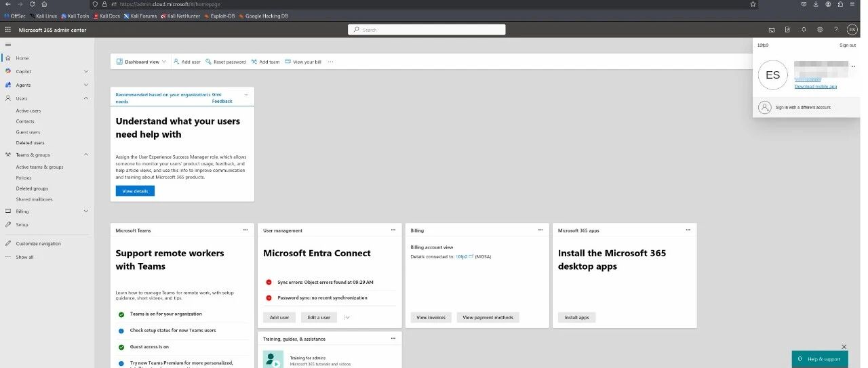Open the app launcher waffle icon
Image resolution: width=868 pixels, height=368 pixels.
click(8, 30)
